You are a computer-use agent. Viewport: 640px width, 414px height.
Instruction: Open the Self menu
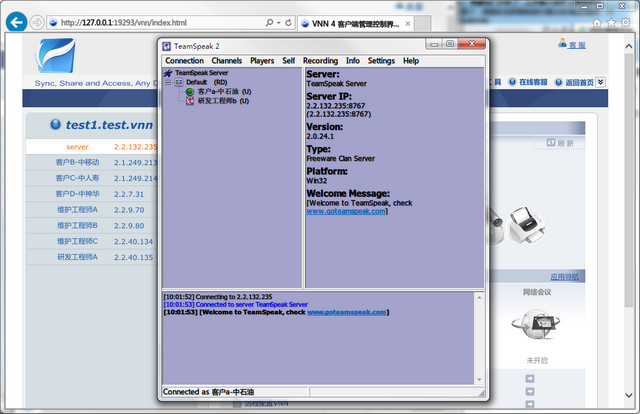click(x=289, y=61)
